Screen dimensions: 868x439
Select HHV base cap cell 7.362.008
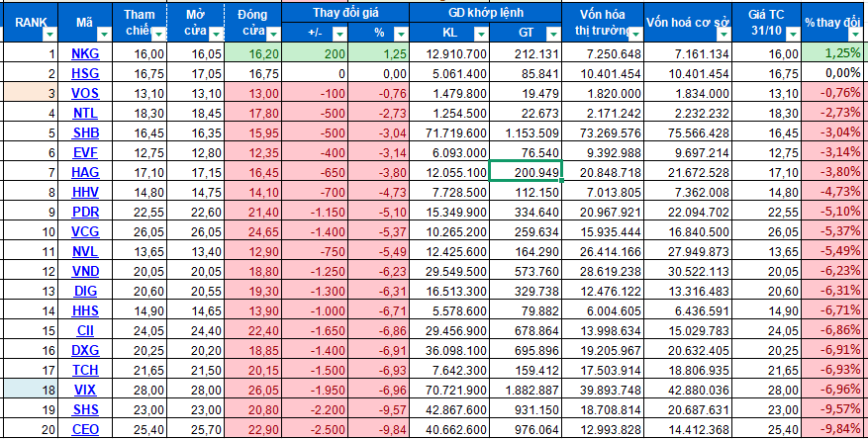(688, 192)
